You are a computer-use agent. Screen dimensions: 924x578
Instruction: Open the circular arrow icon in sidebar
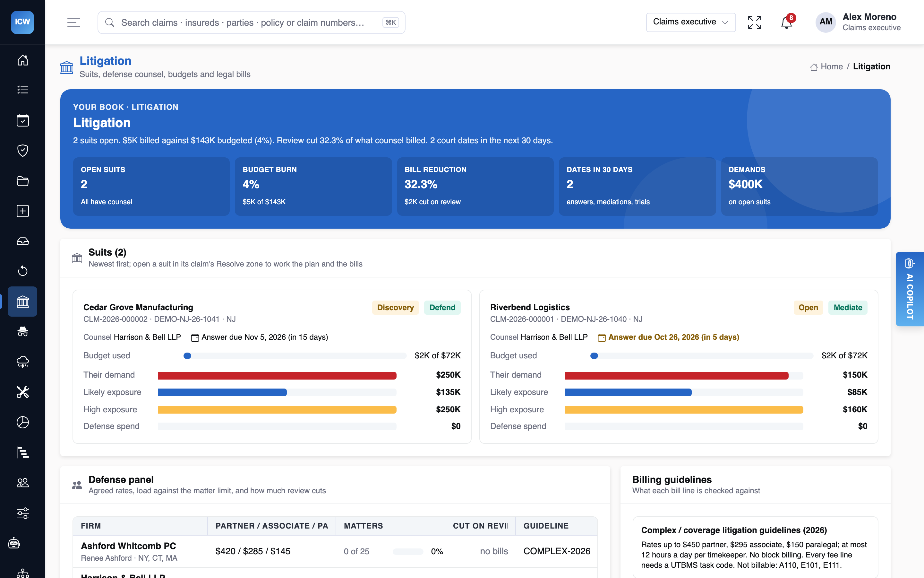pyautogui.click(x=22, y=271)
